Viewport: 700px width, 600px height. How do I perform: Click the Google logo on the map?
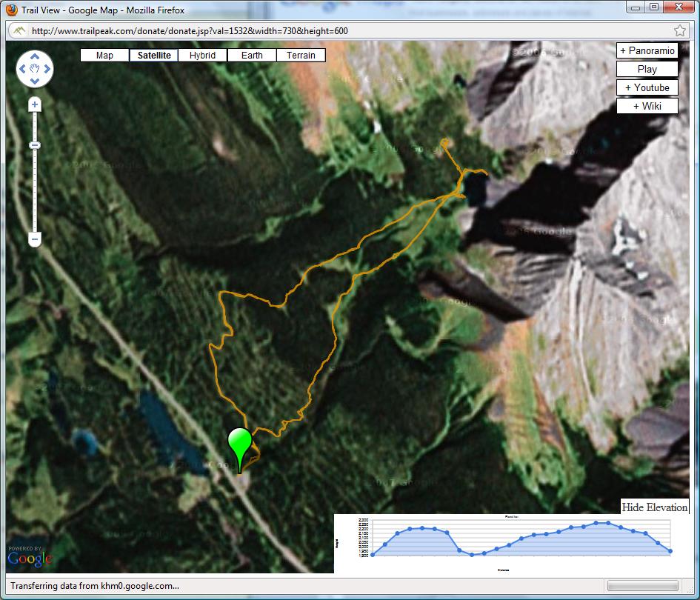point(30,557)
